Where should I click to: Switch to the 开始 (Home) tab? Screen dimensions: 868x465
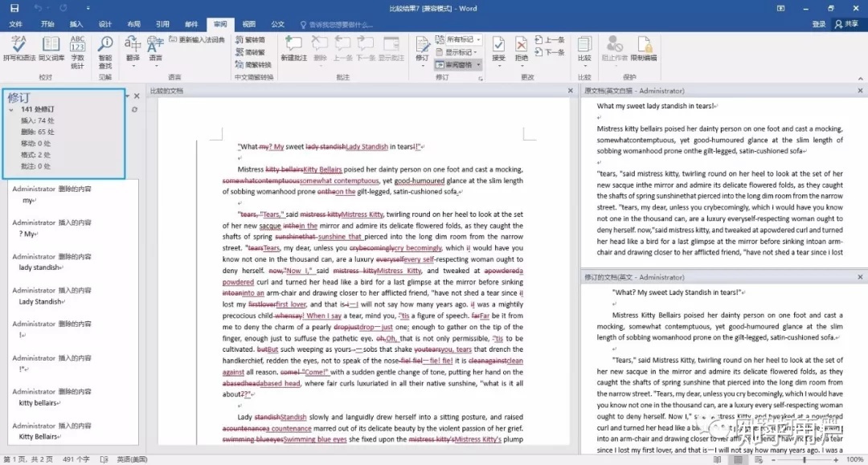(47, 24)
